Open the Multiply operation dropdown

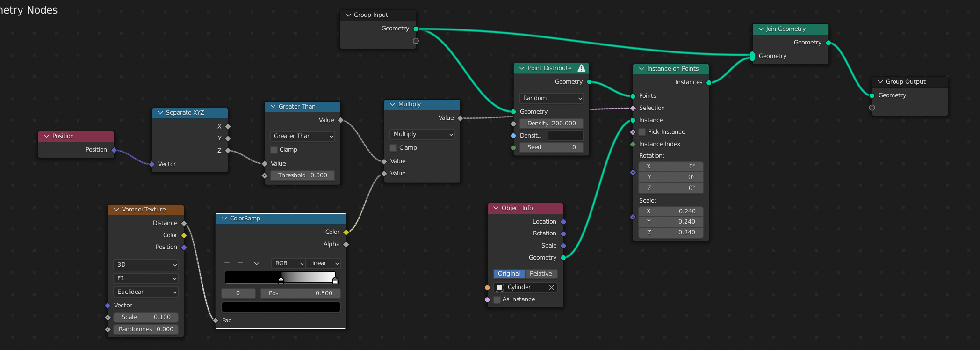click(422, 134)
